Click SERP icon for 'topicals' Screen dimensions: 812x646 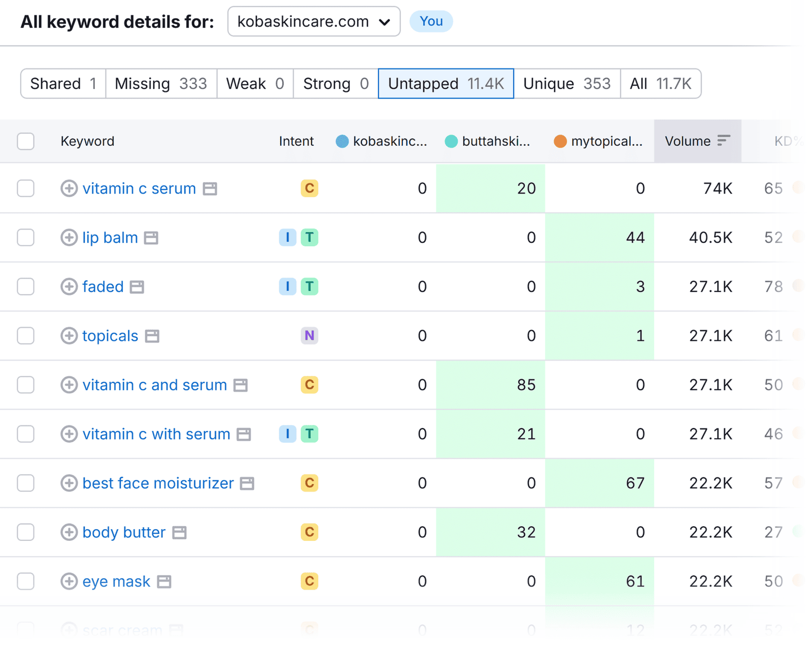[x=152, y=336]
